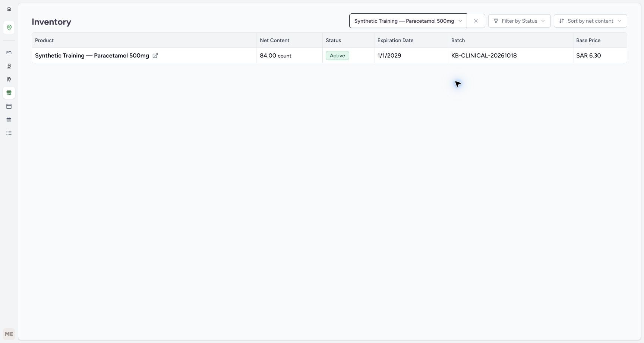Open the outlined calendar icon
Screen dimensions: 644x343
(9, 106)
